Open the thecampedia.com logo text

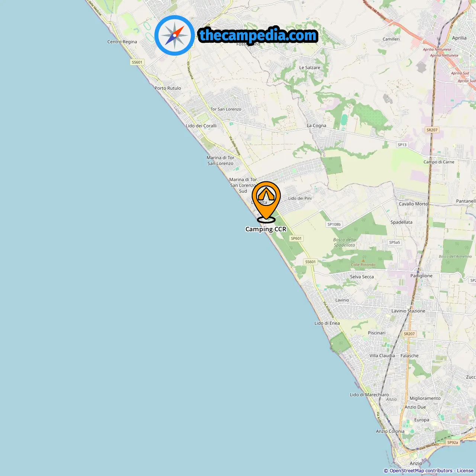[x=258, y=35]
